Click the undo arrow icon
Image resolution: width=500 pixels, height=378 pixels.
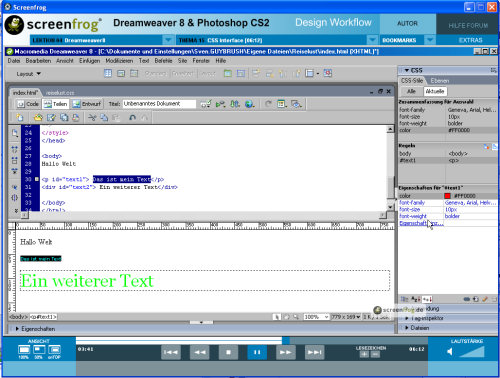(x=133, y=117)
